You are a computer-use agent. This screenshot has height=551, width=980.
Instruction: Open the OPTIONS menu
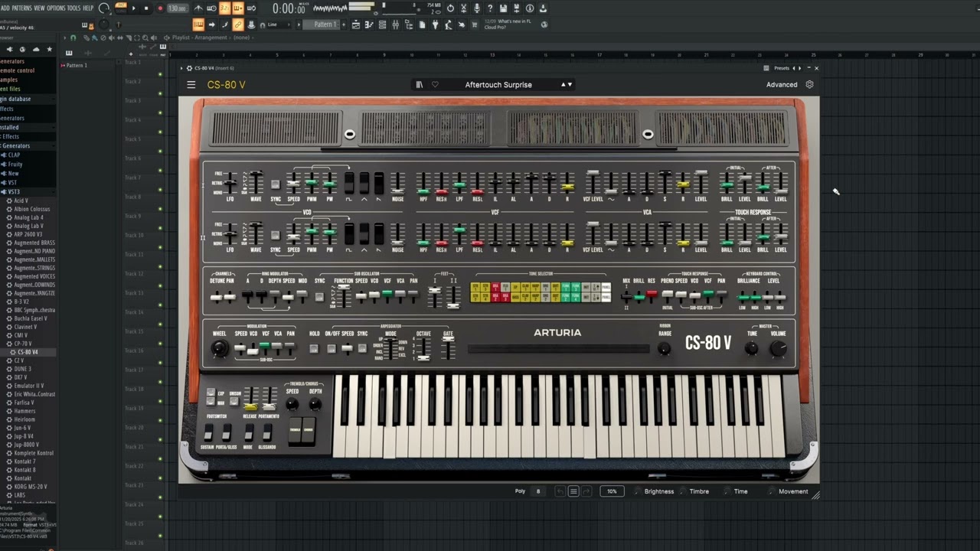point(56,8)
